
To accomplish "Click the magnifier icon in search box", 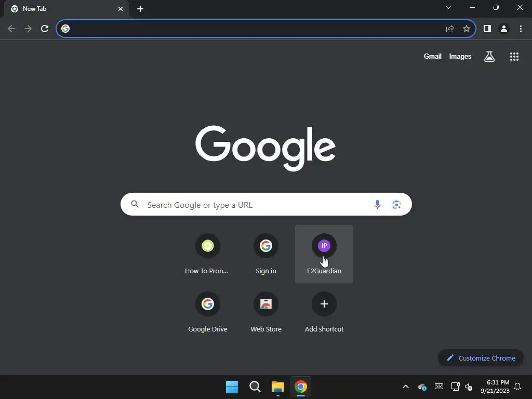I will [x=135, y=204].
